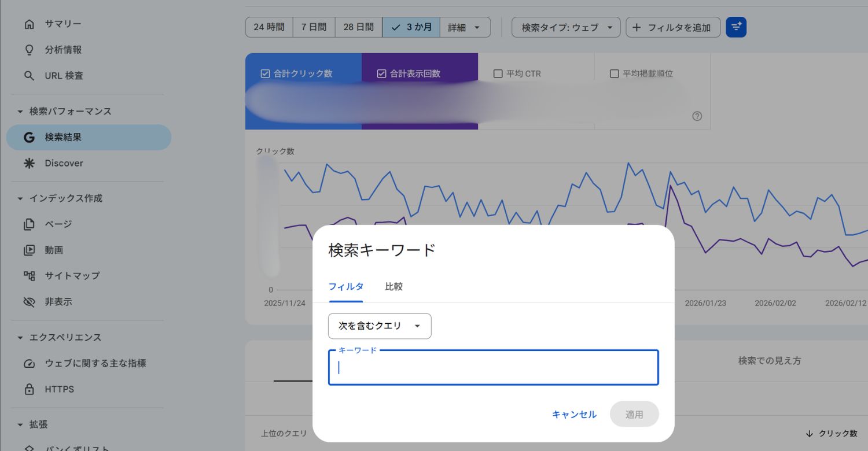Select the 28 日間 date range
This screenshot has height=451, width=868.
(x=359, y=27)
